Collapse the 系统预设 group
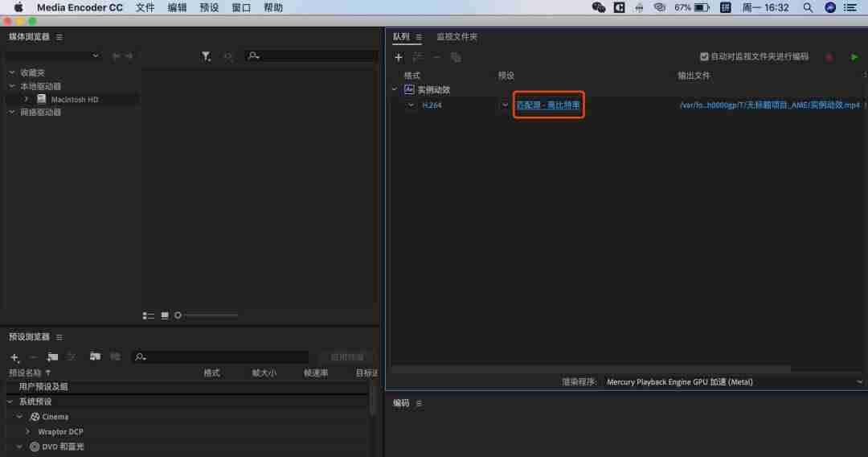Image resolution: width=868 pixels, height=457 pixels. [10, 401]
